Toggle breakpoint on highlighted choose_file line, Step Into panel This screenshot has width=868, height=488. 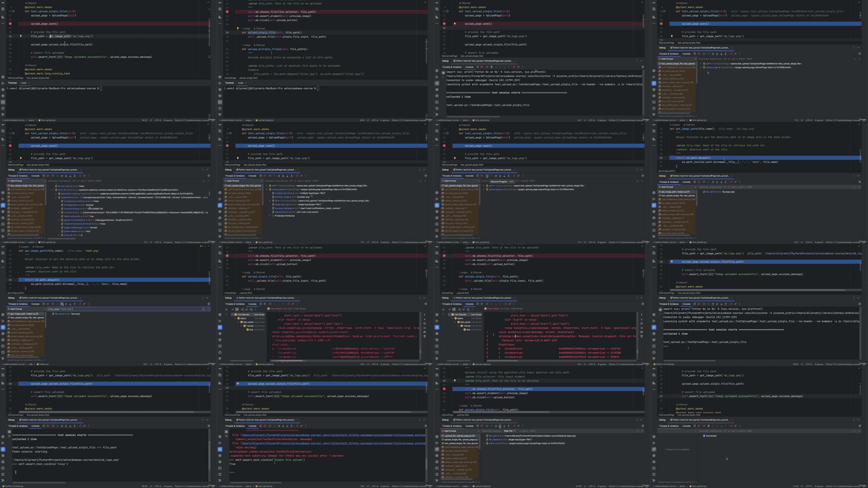[x=444, y=389]
